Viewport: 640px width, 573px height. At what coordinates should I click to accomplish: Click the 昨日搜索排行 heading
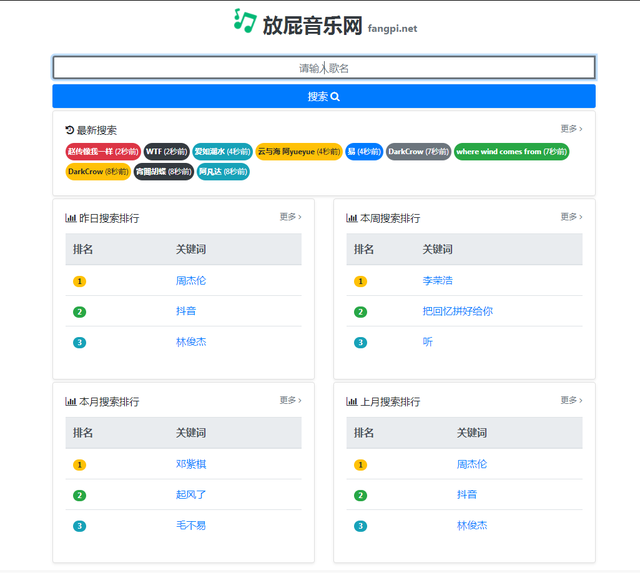click(x=102, y=218)
